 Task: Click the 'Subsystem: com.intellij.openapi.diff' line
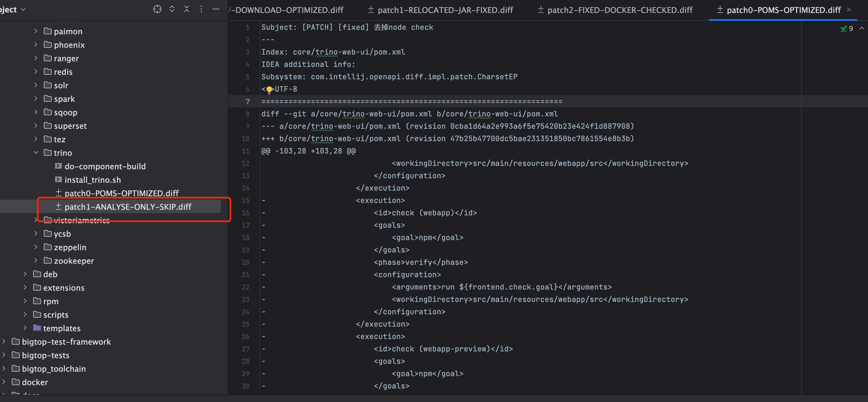pos(390,77)
